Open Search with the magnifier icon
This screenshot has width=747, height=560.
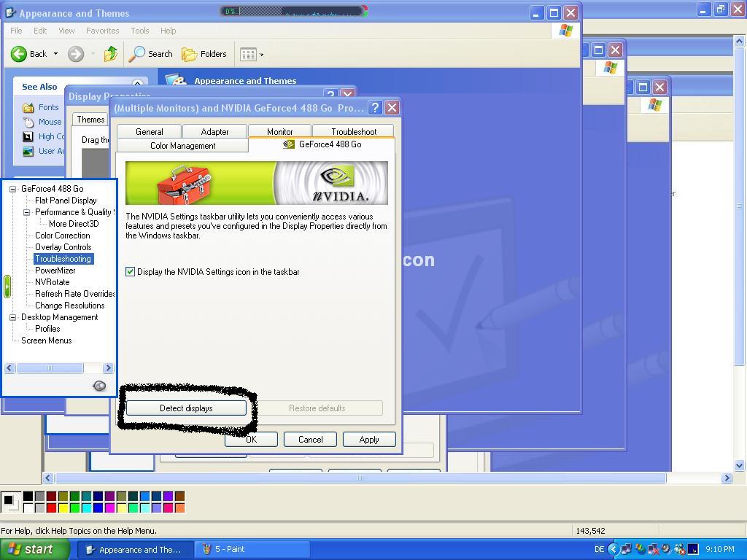[x=136, y=54]
